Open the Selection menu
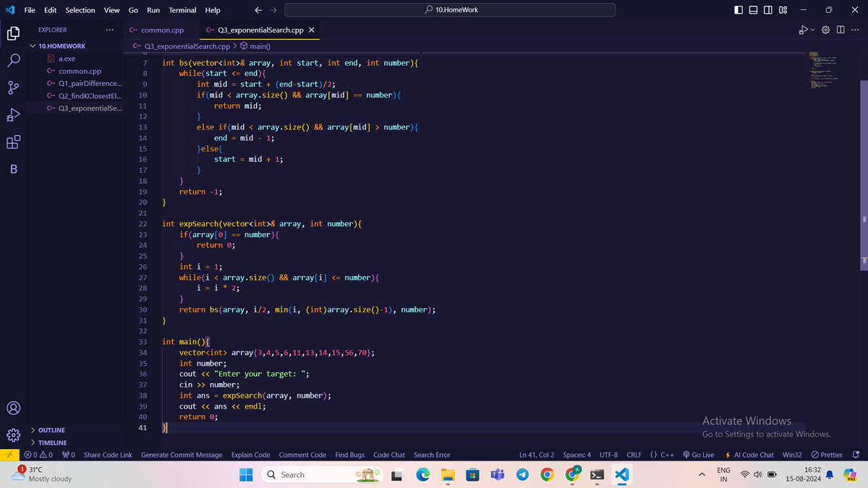Viewport: 868px width, 488px height. point(80,10)
